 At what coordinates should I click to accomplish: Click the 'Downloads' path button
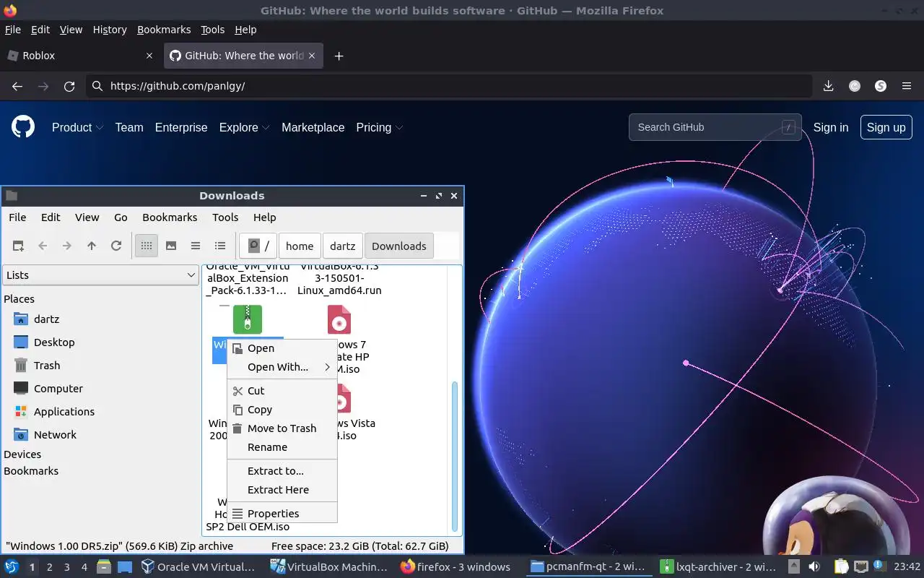click(399, 246)
